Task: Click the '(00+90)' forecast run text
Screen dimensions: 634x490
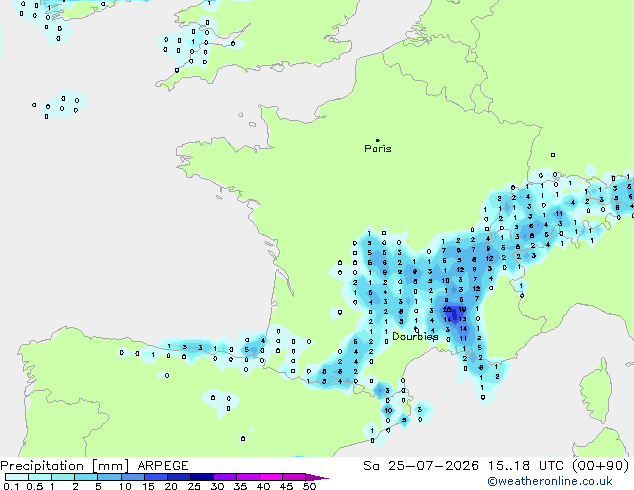Action: point(601,466)
